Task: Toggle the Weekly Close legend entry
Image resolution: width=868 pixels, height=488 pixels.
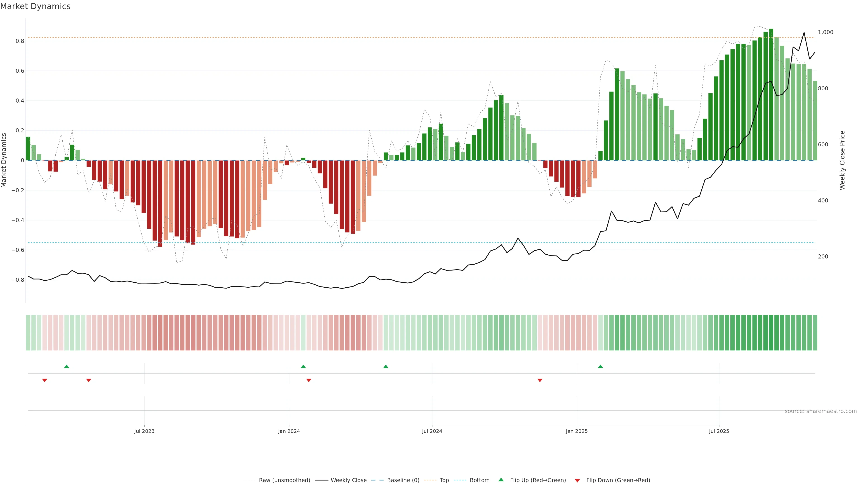Action: pyautogui.click(x=348, y=480)
